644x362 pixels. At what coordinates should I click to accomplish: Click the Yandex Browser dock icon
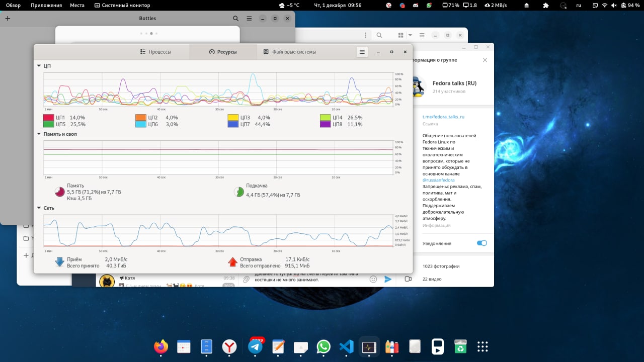point(229,347)
